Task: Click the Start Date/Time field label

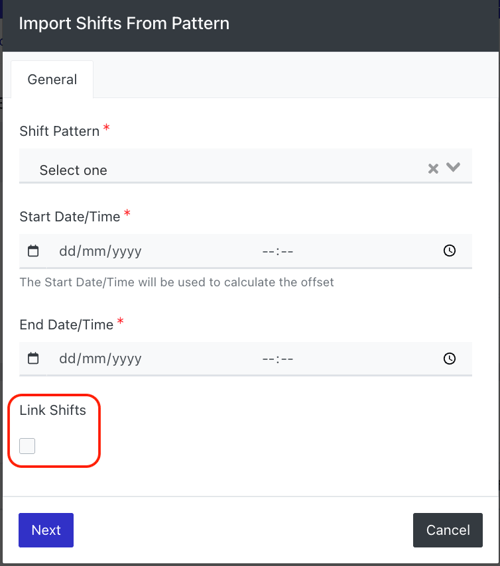Action: pos(70,217)
